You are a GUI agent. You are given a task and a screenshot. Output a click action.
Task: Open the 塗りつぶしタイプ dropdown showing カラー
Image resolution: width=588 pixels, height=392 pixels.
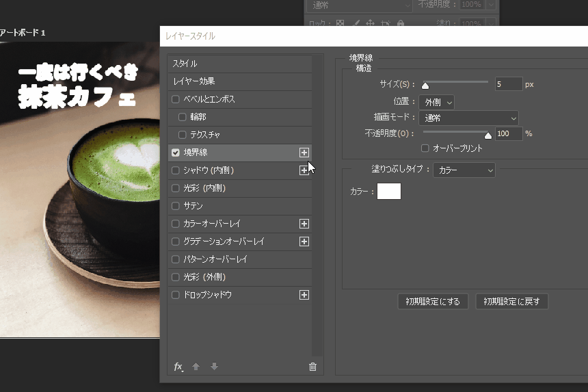(464, 170)
